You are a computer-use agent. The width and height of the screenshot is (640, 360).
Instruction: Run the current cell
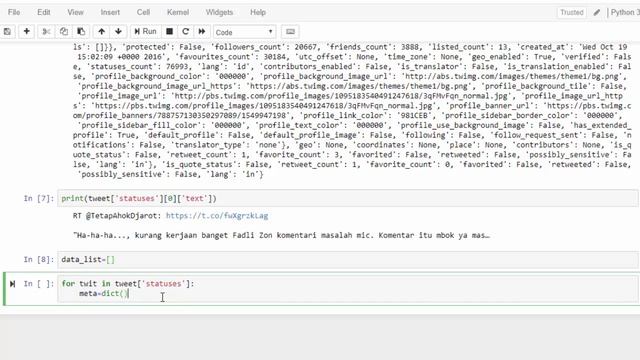point(145,31)
